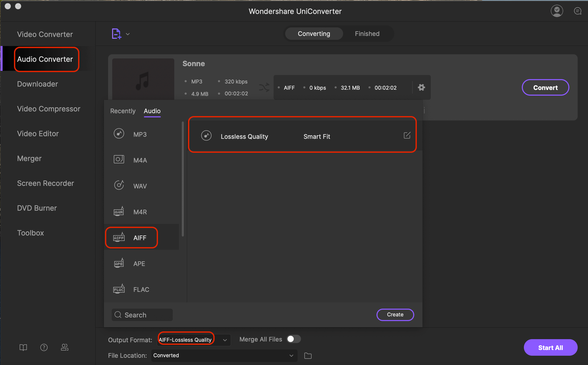Select the WAV audio format icon
Image resolution: width=588 pixels, height=365 pixels.
119,185
